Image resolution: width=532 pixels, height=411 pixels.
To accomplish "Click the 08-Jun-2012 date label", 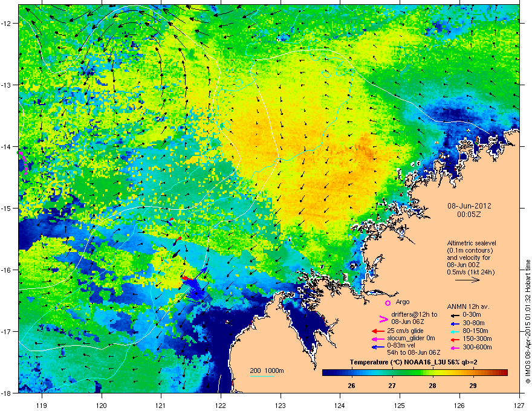I will 469,206.
